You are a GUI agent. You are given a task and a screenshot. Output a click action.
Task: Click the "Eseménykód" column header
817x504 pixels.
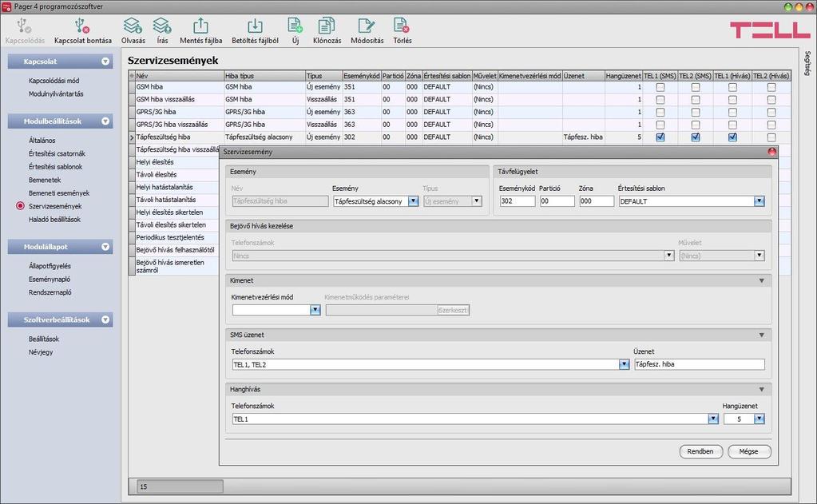tap(362, 76)
